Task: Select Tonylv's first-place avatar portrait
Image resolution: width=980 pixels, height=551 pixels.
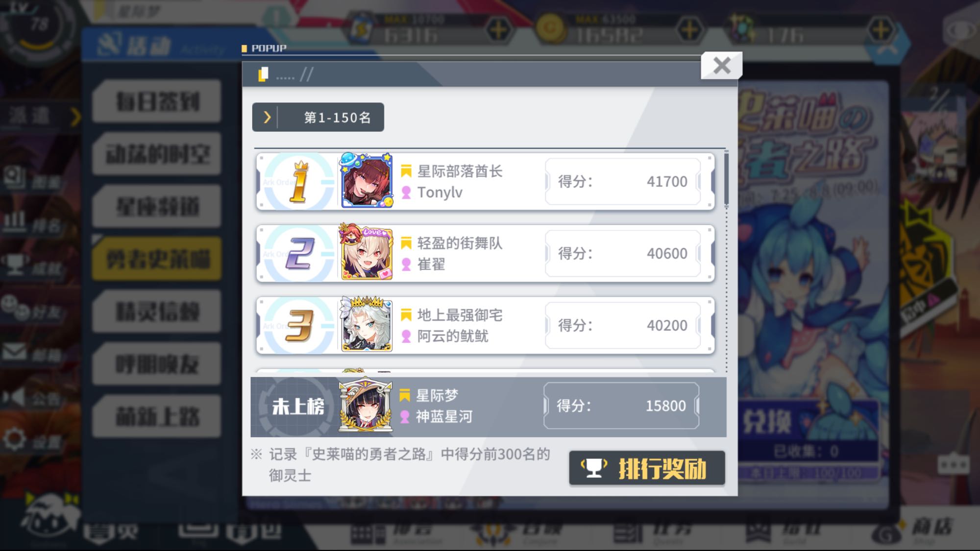Action: 367,181
